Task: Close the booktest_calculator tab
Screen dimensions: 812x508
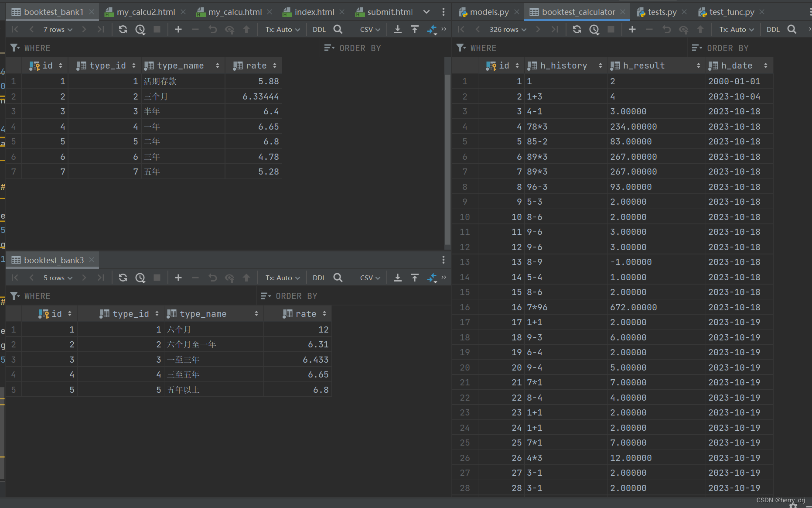Action: click(x=623, y=12)
